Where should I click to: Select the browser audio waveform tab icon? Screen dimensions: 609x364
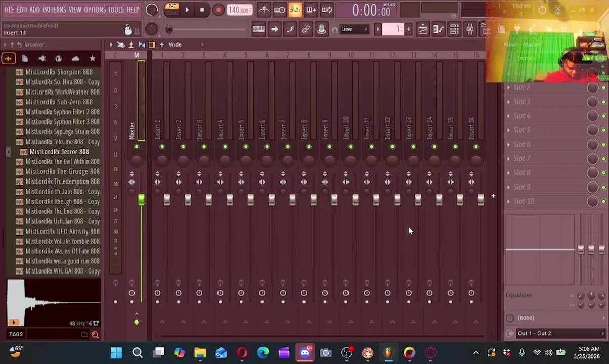point(8,59)
